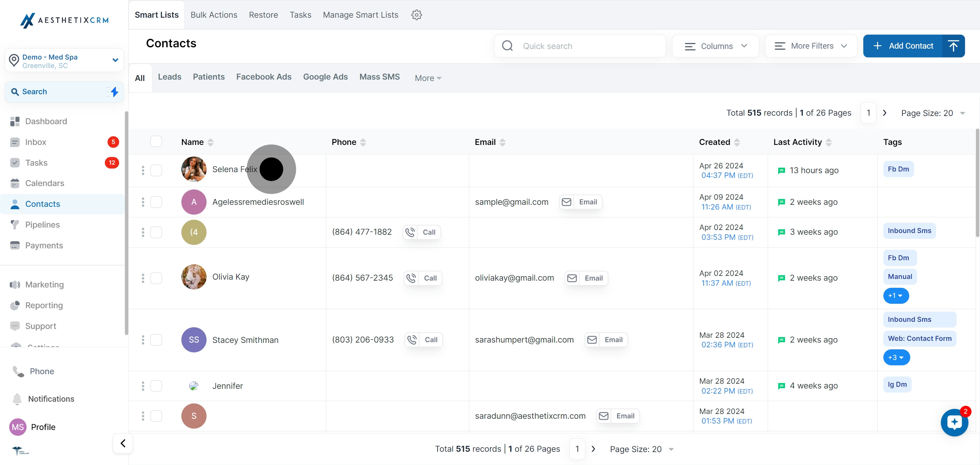This screenshot has height=465, width=980.
Task: Open the More Filters dropdown
Action: tap(811, 46)
